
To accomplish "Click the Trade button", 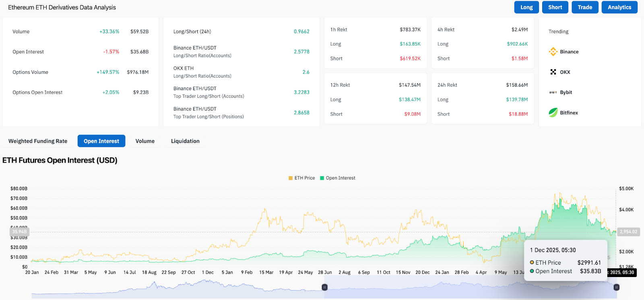I will click(585, 7).
